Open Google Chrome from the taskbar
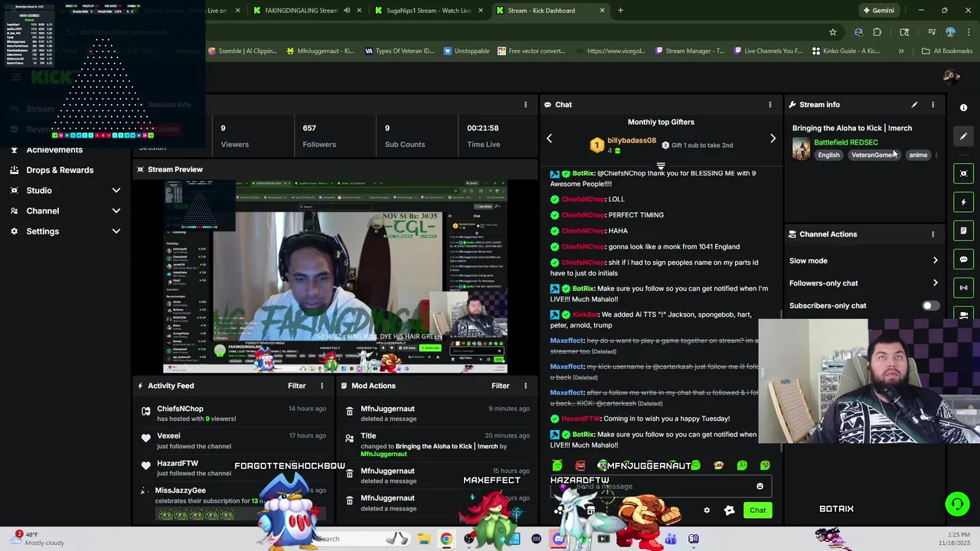Image resolution: width=980 pixels, height=551 pixels. (446, 539)
